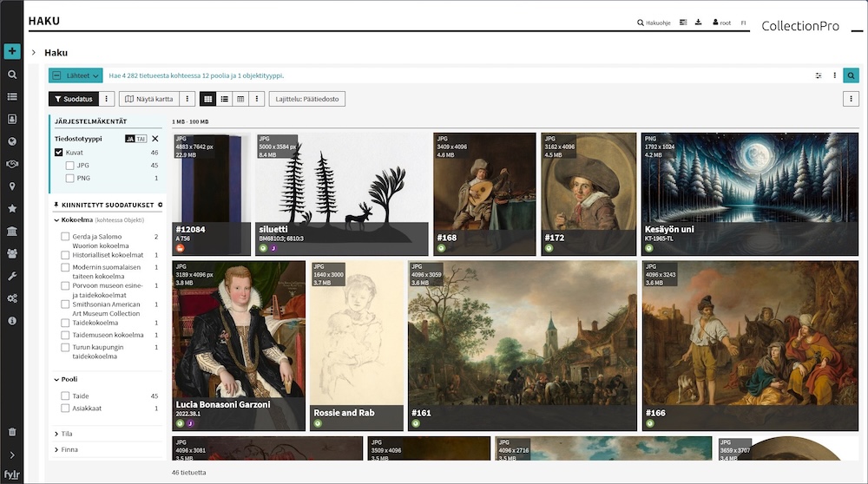Check Historialliset kokoelmat checkbox
The image size is (868, 484).
coord(65,255)
